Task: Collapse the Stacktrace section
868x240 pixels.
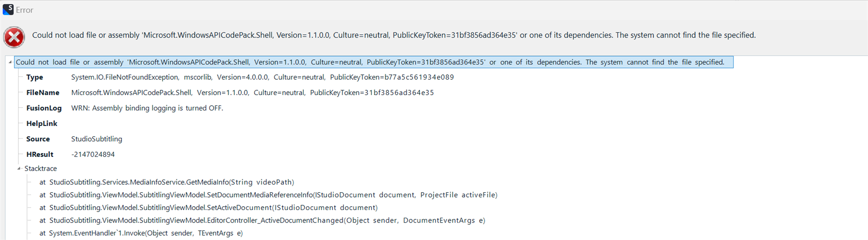Action: (19, 169)
